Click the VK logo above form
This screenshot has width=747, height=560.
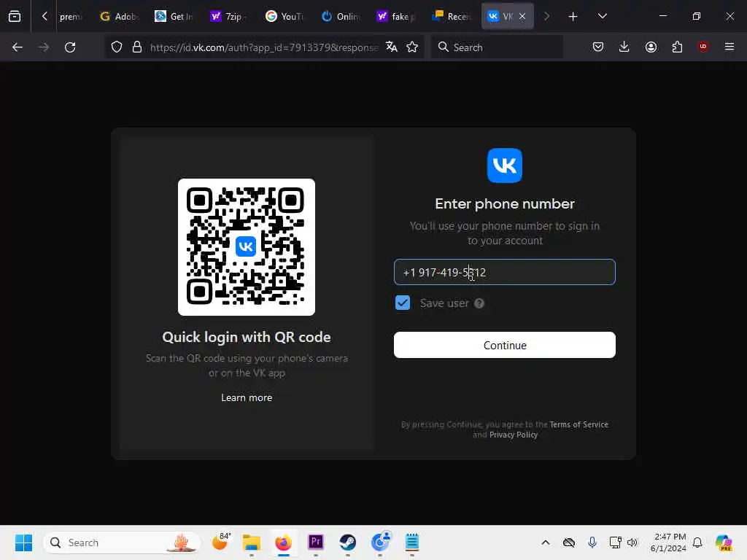tap(505, 166)
